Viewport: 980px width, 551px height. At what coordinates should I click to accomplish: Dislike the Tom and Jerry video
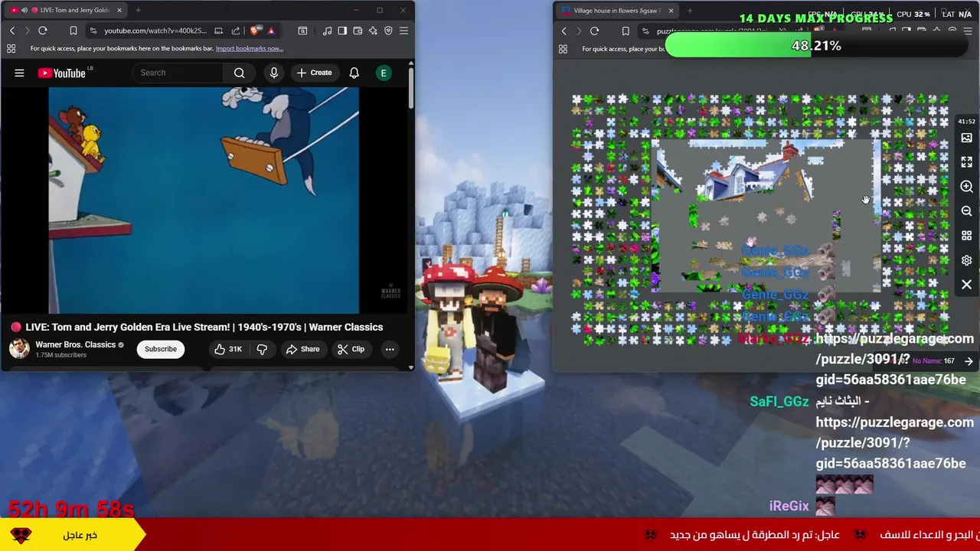[x=262, y=349]
